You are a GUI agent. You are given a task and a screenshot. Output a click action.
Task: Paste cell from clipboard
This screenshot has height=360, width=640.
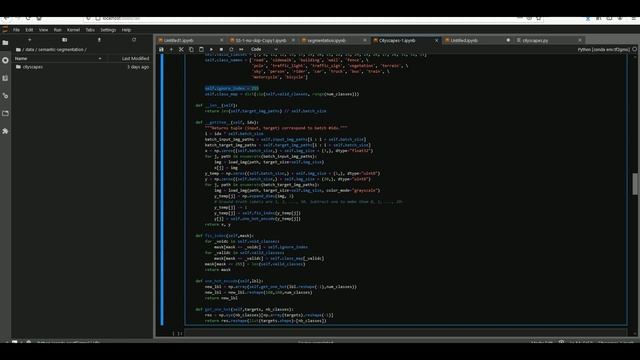[201, 49]
